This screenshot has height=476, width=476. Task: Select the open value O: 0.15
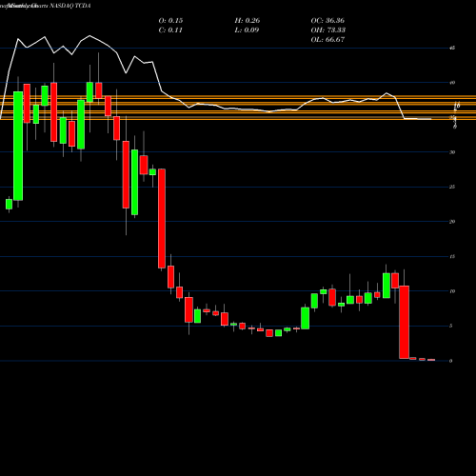tap(170, 21)
